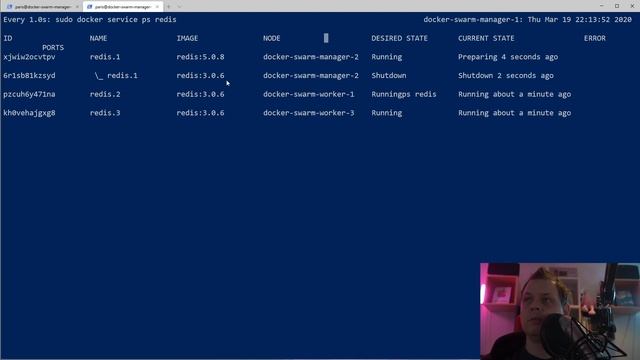Click the Shutdown desired state value

389,76
